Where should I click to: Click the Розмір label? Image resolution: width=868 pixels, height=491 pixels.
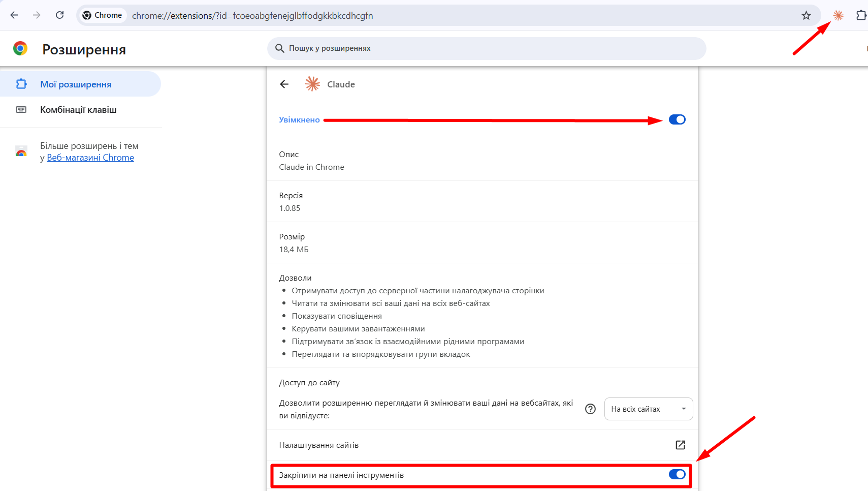tap(292, 237)
